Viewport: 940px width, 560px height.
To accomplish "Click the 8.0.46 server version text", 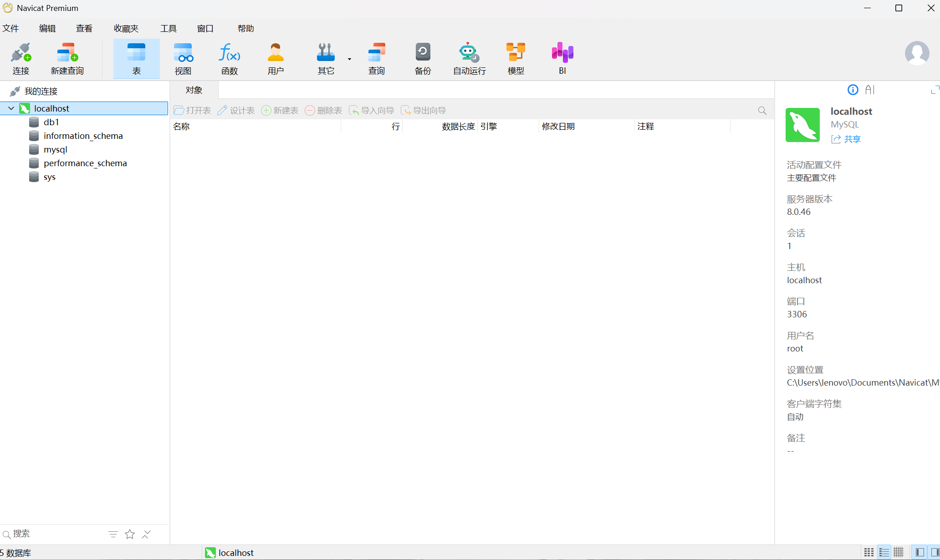I will coord(799,212).
